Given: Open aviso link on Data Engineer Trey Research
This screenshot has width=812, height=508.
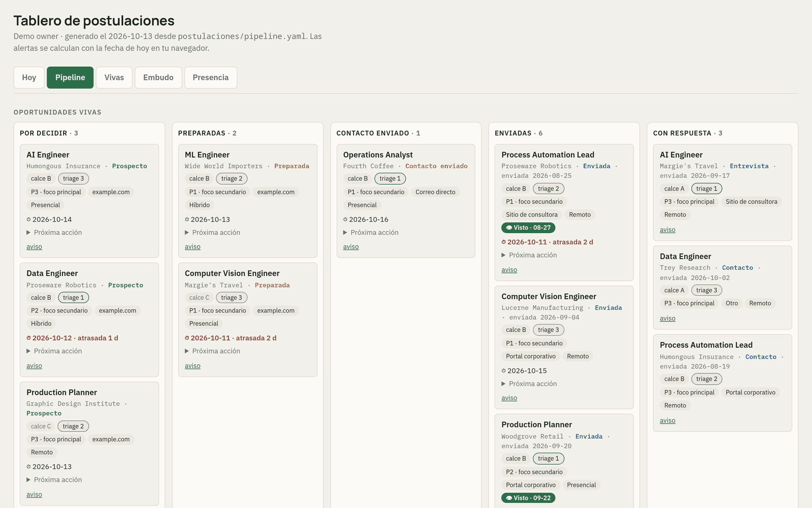Looking at the screenshot, I should pyautogui.click(x=667, y=319).
